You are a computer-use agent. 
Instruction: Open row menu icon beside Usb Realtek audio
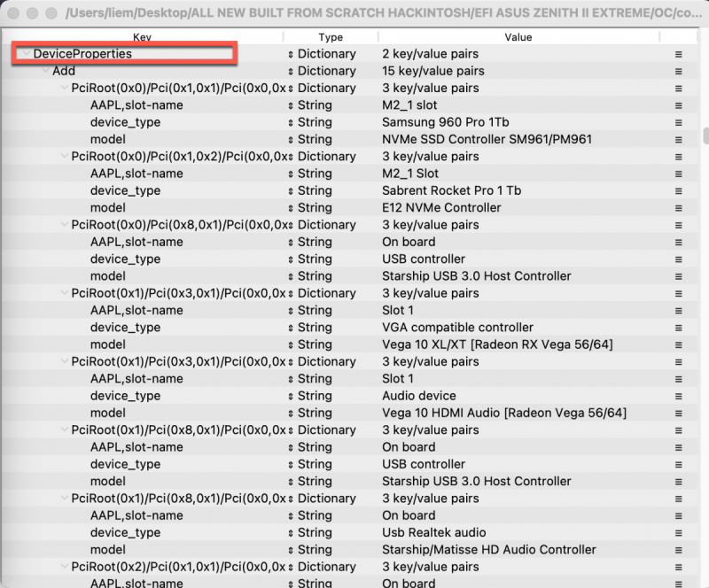point(678,533)
